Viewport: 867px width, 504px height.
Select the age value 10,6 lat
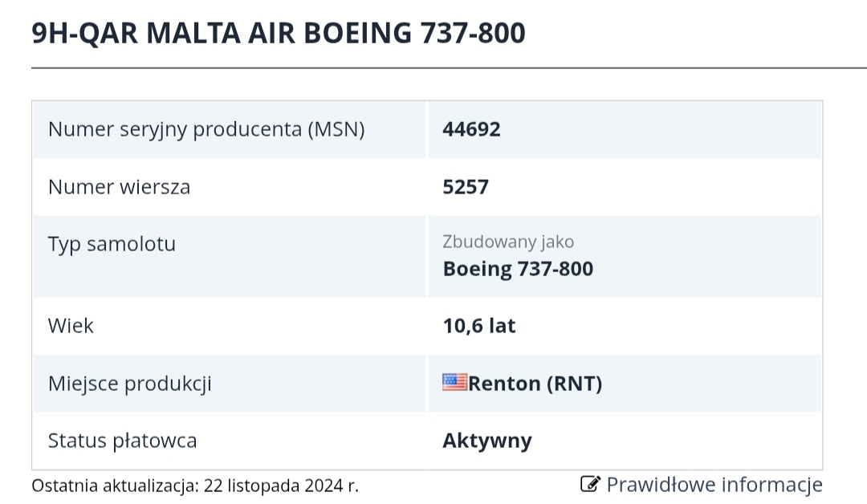tap(478, 326)
